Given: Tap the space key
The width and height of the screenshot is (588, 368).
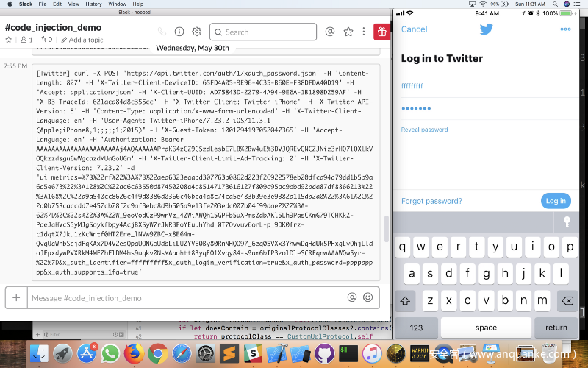Looking at the screenshot, I should tap(486, 328).
